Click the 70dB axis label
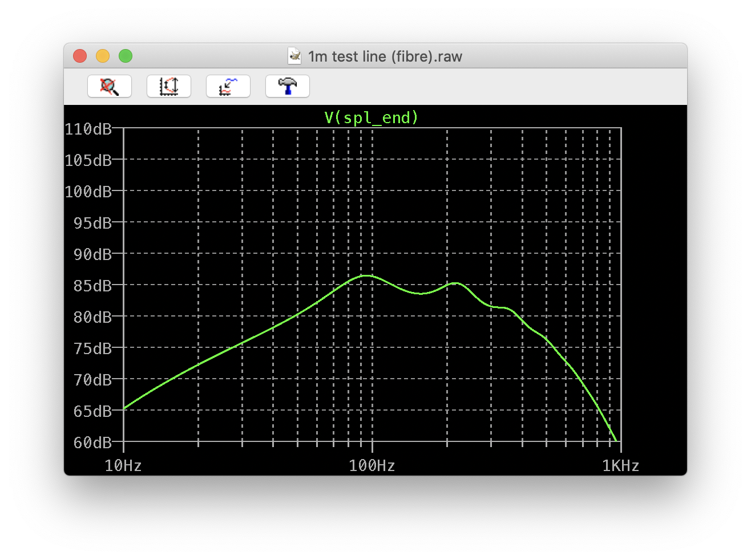751x560 pixels. pos(92,380)
